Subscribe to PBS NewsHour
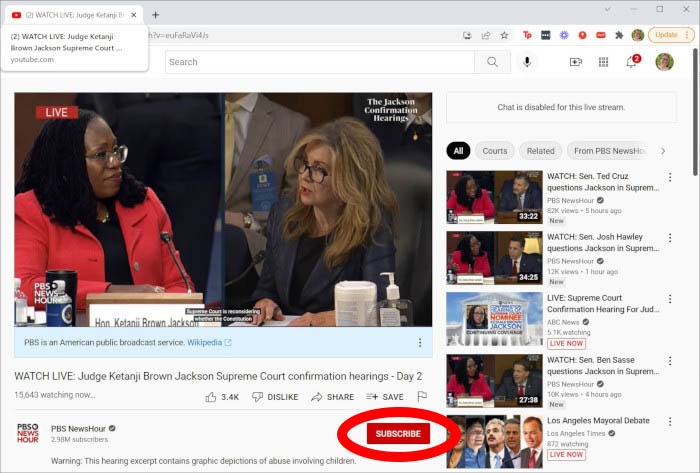The width and height of the screenshot is (700, 473). (398, 434)
